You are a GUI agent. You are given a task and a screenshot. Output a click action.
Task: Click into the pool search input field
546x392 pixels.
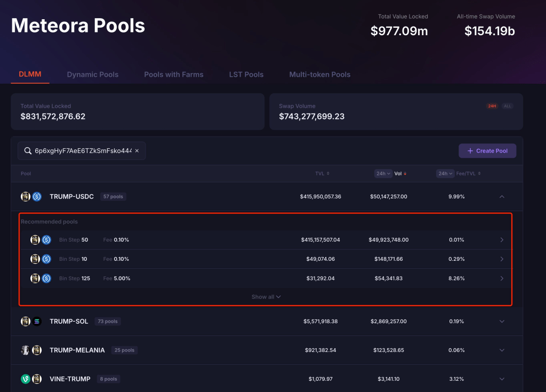click(83, 151)
